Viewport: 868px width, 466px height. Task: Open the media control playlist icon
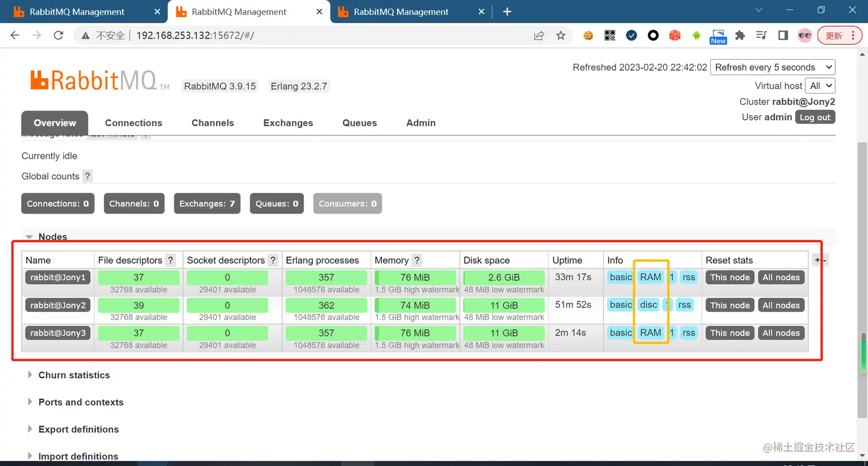(x=762, y=36)
